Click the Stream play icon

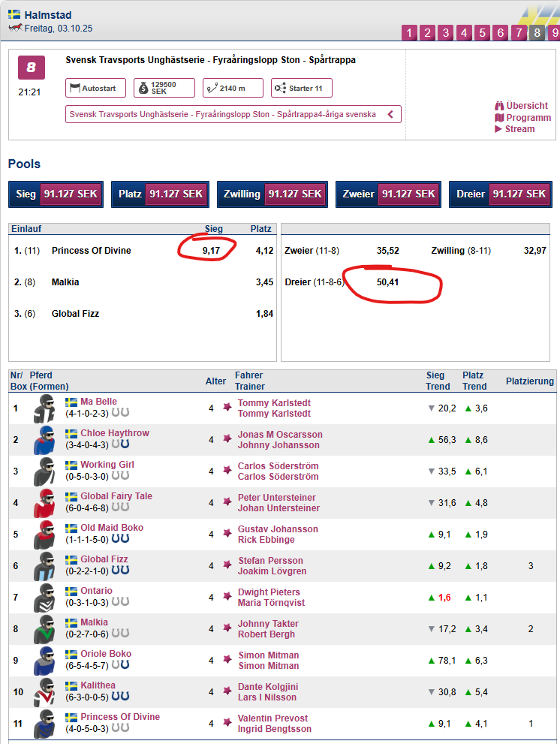(x=498, y=129)
